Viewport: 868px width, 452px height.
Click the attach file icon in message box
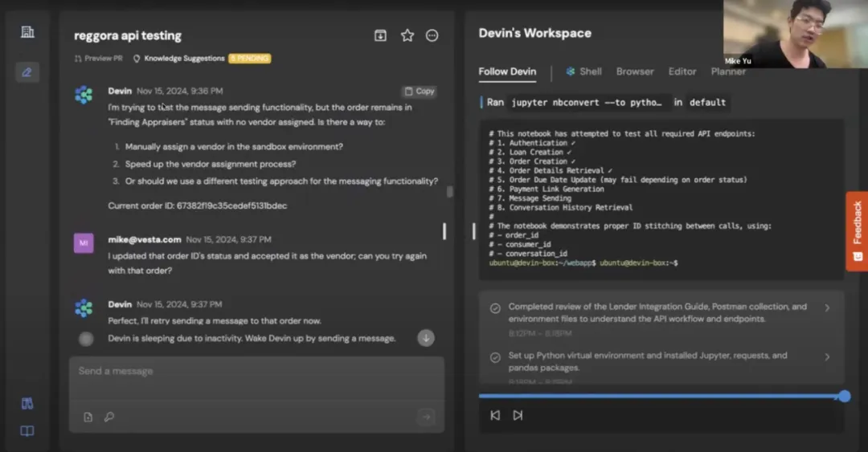tap(88, 417)
